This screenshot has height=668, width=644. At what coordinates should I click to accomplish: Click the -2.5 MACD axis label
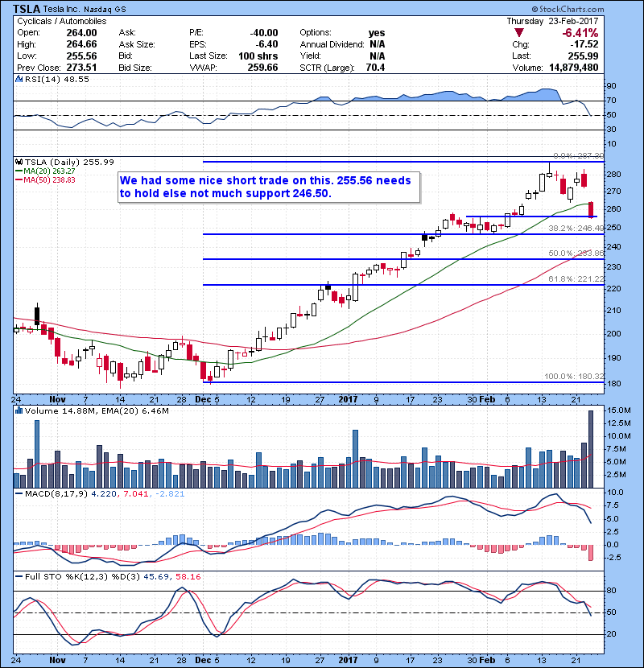(614, 557)
